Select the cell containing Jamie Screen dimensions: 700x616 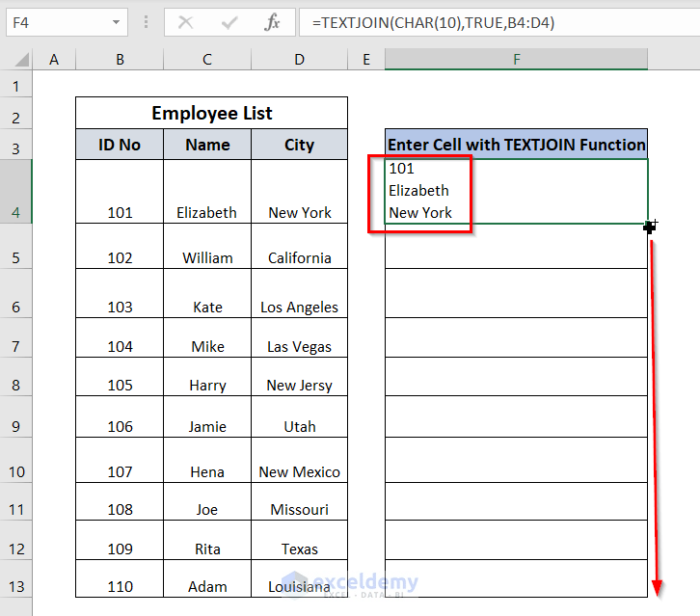(207, 416)
